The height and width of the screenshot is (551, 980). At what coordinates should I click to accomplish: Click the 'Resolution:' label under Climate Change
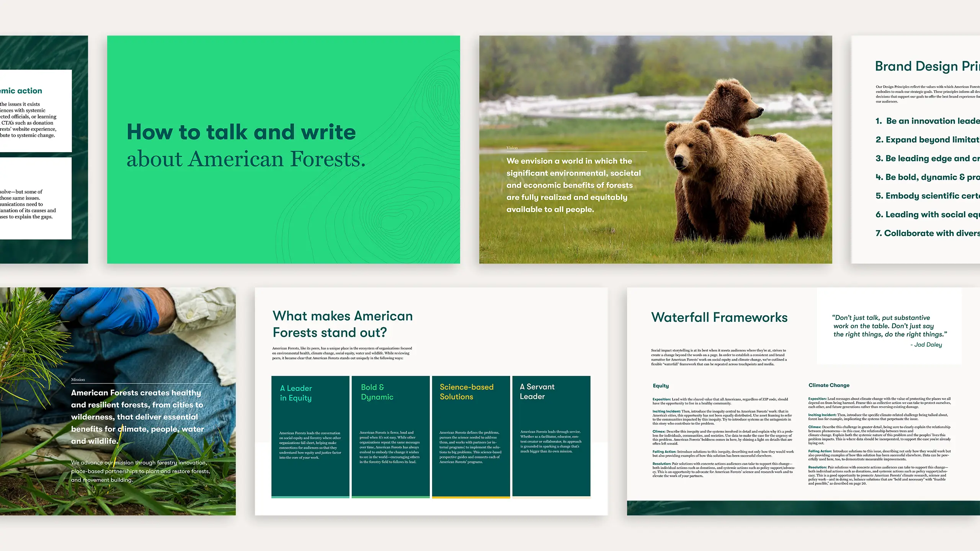(x=817, y=467)
